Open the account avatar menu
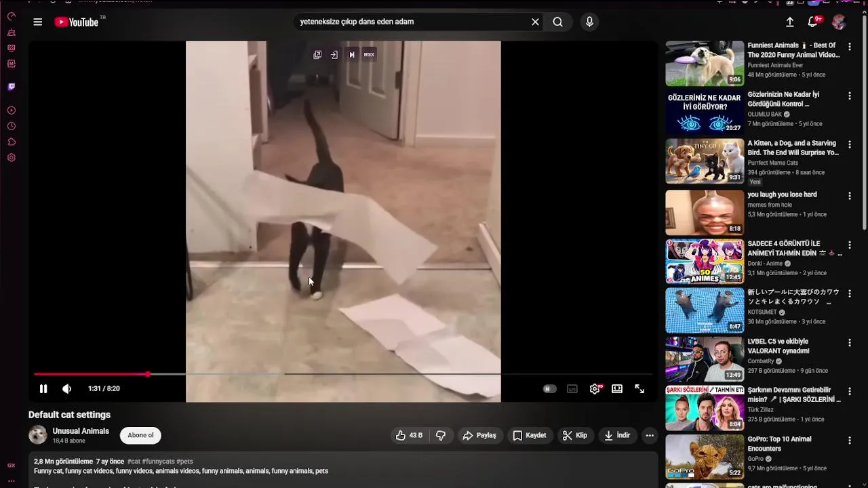868x488 pixels. point(839,22)
